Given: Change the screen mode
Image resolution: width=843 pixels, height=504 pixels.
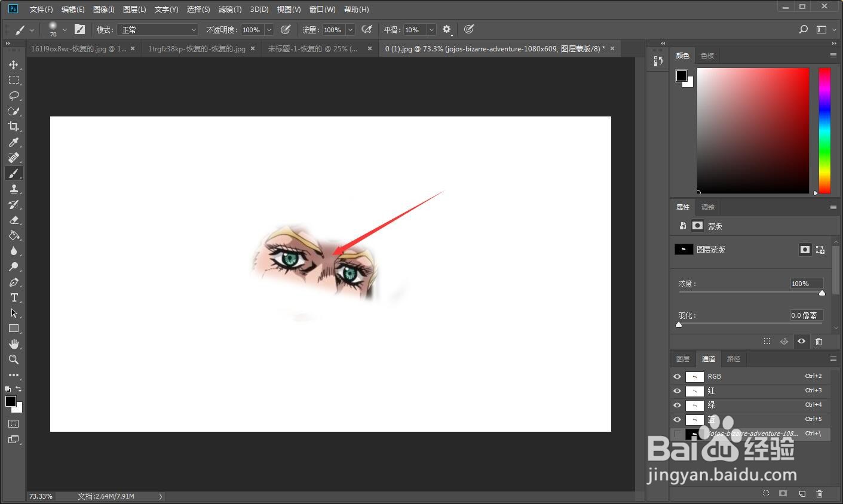Looking at the screenshot, I should [14, 440].
